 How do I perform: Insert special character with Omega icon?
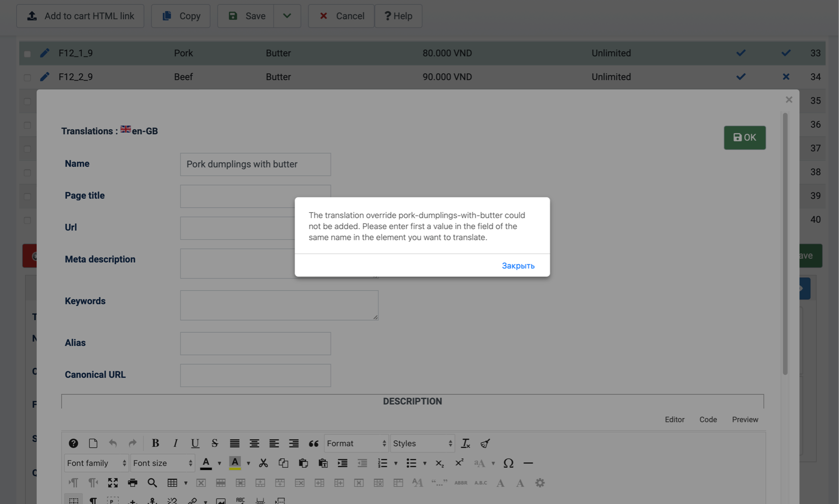click(508, 463)
